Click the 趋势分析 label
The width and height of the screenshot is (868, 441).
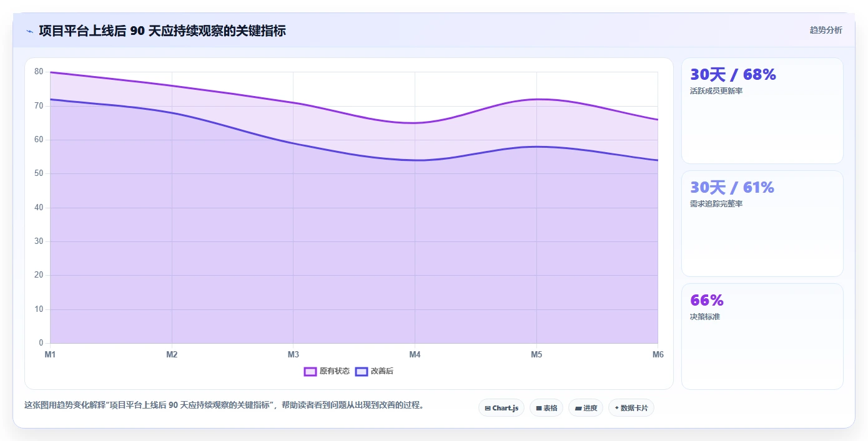(x=826, y=30)
